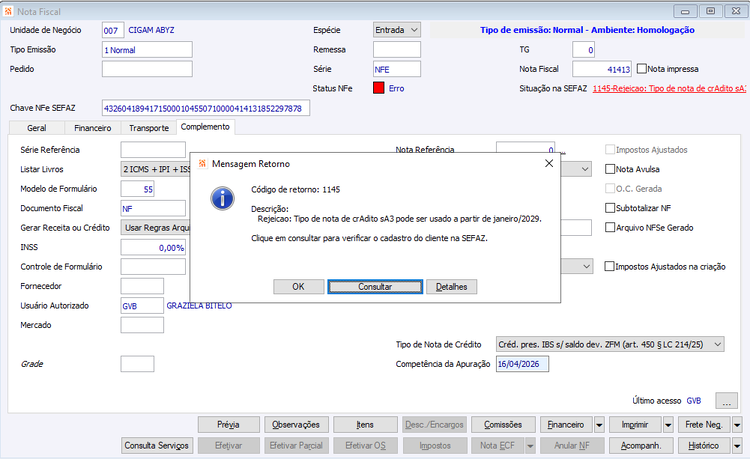This screenshot has width=750, height=459.
Task: Switch to the Geral tab
Action: (x=37, y=128)
